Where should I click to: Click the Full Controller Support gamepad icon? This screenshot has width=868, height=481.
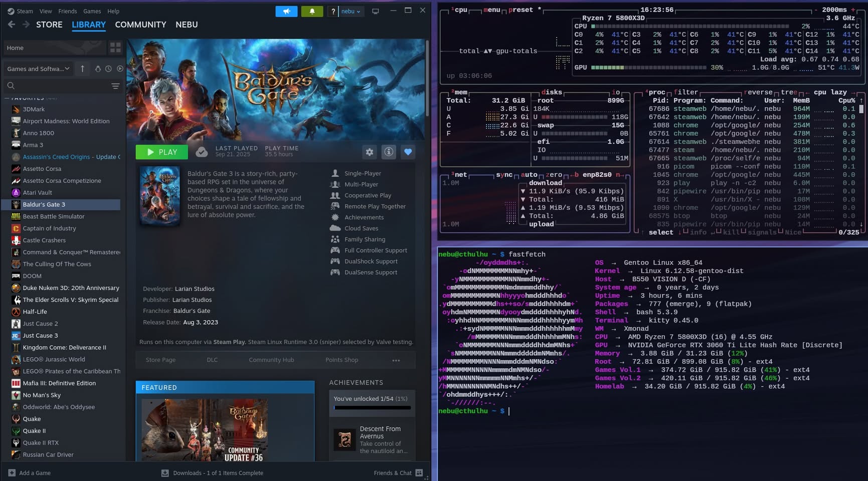(x=335, y=250)
